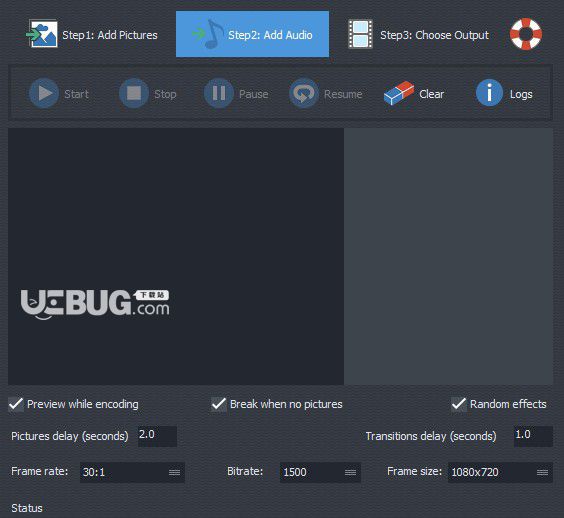
Task: Click the Start play icon
Action: pos(44,93)
